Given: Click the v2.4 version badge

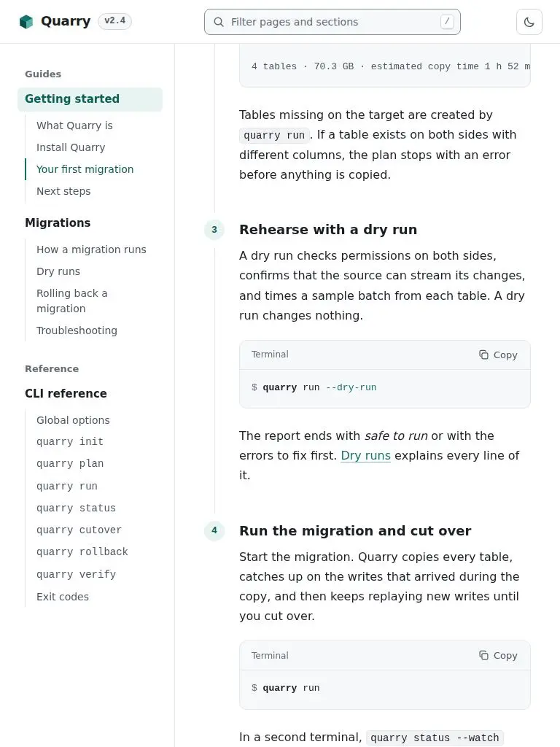Looking at the screenshot, I should 114,21.
